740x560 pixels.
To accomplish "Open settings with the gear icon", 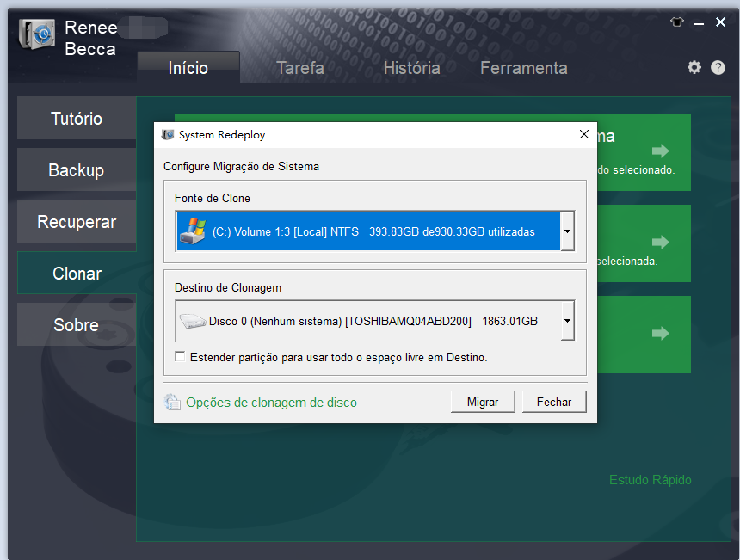I will (694, 68).
